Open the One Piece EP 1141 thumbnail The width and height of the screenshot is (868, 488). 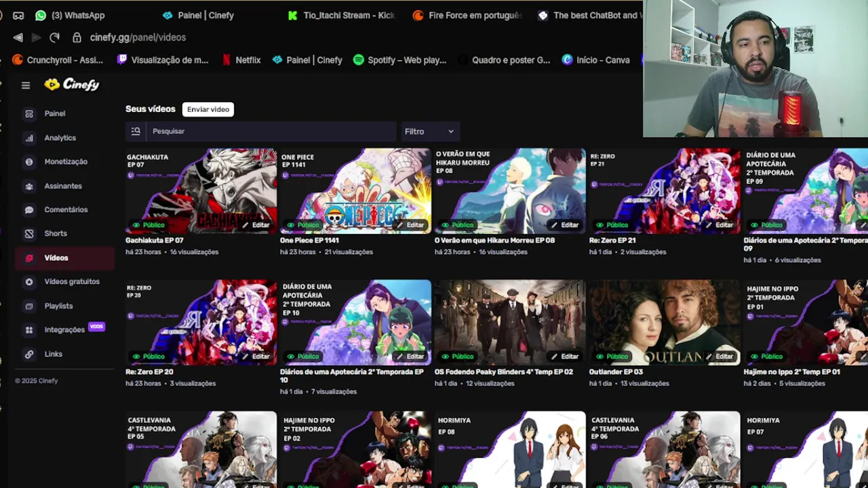355,190
